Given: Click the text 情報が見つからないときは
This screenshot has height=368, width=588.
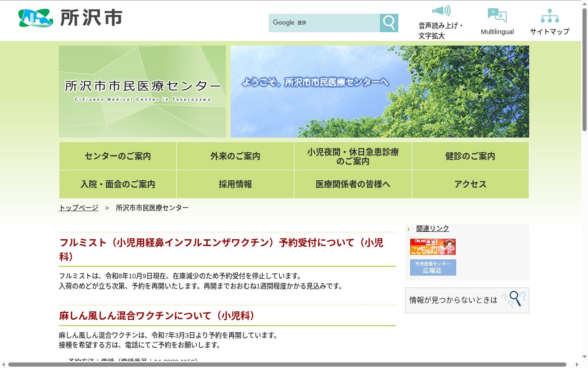Looking at the screenshot, I should click(453, 300).
